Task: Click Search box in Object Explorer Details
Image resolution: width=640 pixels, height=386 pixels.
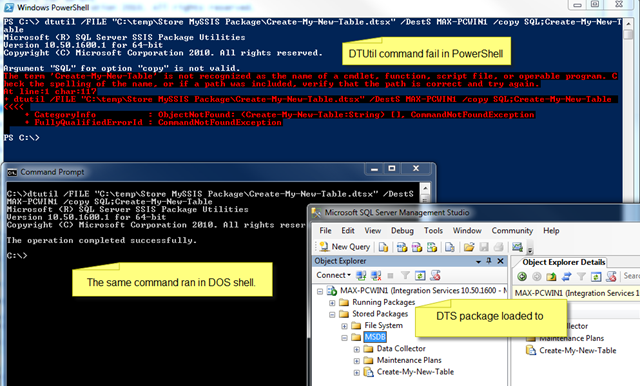Action: (x=631, y=276)
